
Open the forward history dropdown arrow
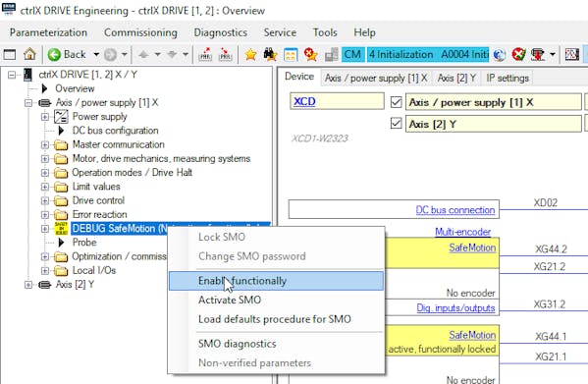[124, 55]
